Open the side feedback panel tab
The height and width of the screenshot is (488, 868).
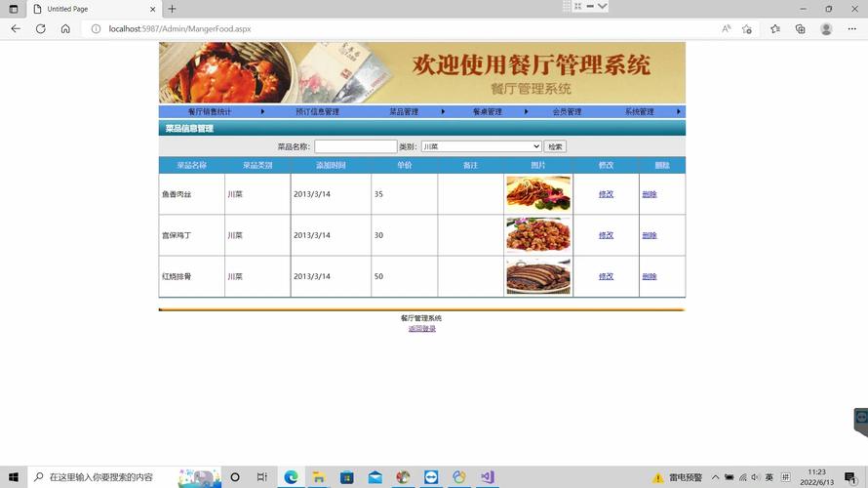(x=861, y=421)
